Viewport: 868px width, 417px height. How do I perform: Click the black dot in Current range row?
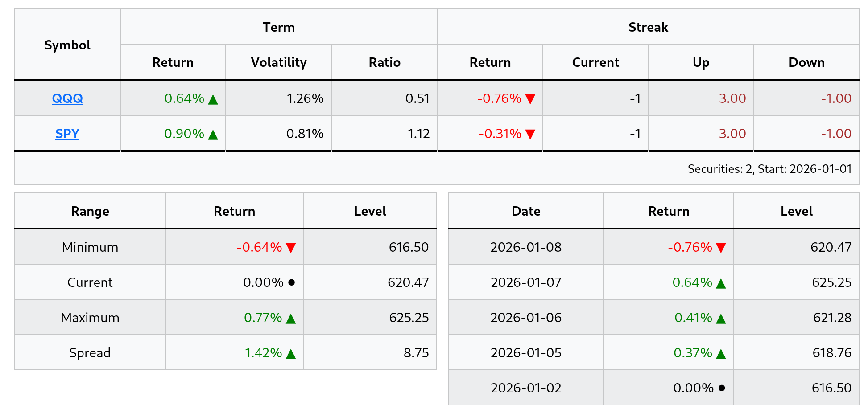(x=292, y=282)
